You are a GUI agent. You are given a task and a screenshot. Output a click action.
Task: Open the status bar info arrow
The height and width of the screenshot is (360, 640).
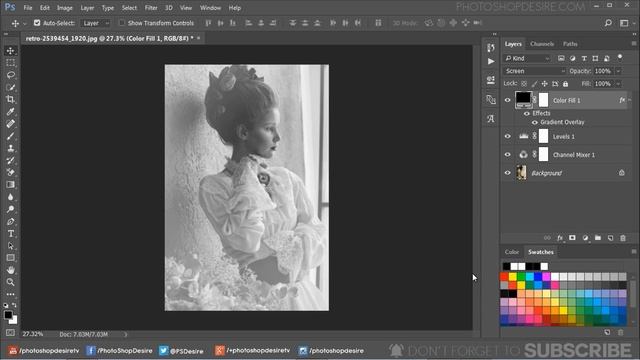tap(125, 335)
